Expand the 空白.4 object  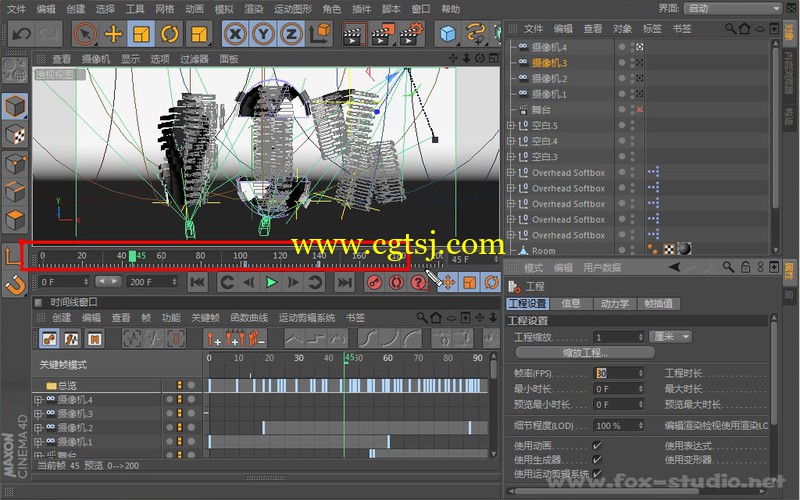tap(510, 141)
